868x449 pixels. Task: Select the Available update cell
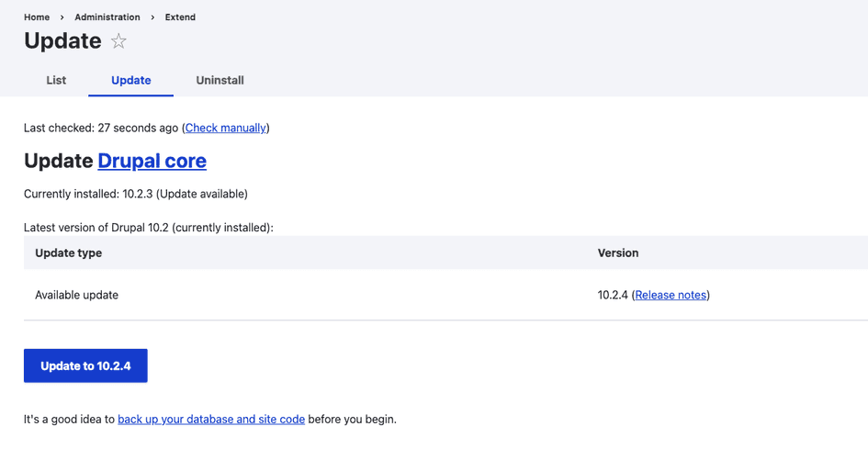76,295
